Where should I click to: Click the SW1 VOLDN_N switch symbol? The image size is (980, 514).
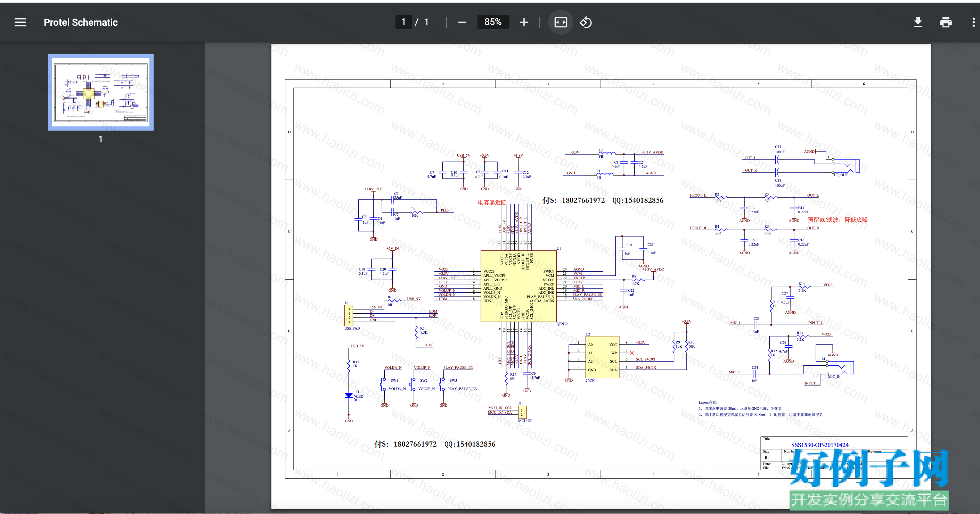coord(383,384)
